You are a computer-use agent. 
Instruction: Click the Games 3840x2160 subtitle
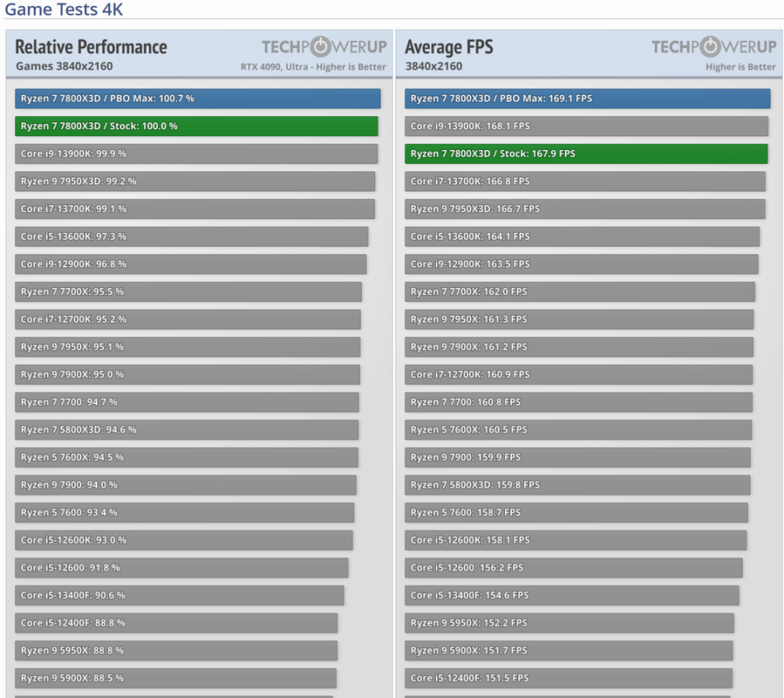point(64,66)
